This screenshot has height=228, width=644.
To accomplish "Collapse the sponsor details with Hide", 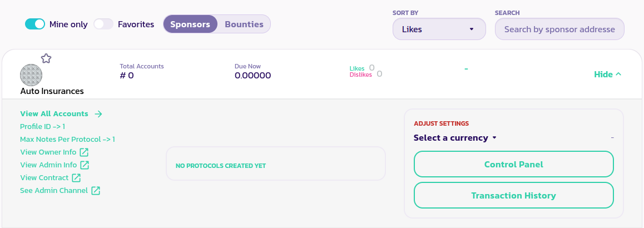I will tap(607, 75).
